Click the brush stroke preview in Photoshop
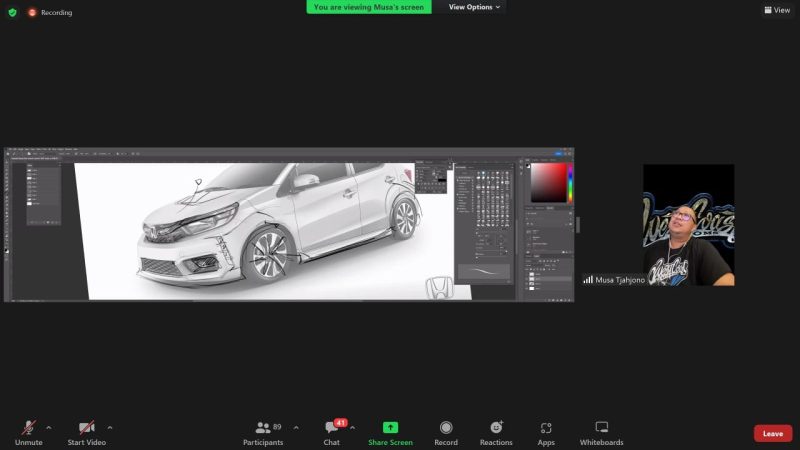 (x=484, y=272)
